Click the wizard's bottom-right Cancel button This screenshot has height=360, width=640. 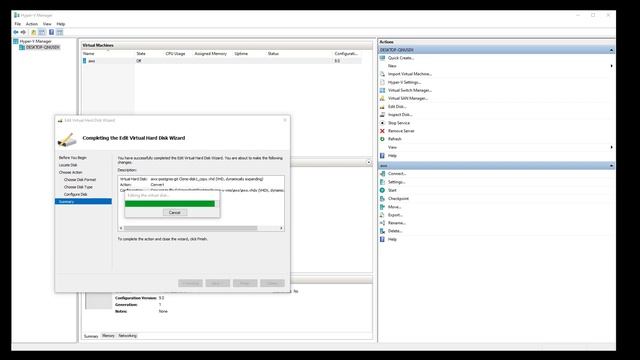272,283
